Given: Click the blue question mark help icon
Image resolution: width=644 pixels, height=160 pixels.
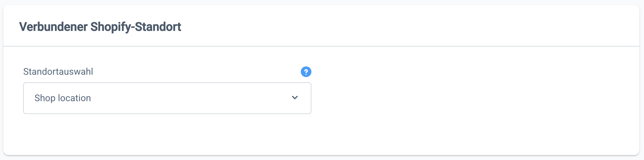Looking at the screenshot, I should (306, 72).
